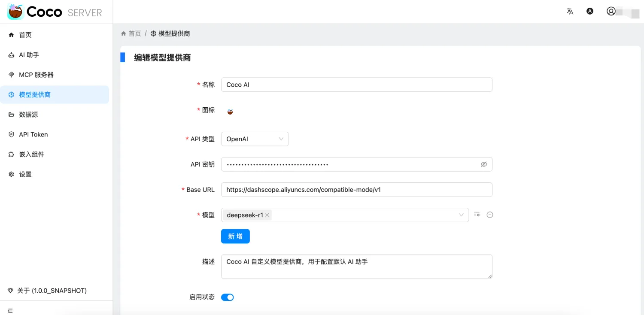
Task: Open model settings icon beside deepseek-r1
Action: point(477,215)
